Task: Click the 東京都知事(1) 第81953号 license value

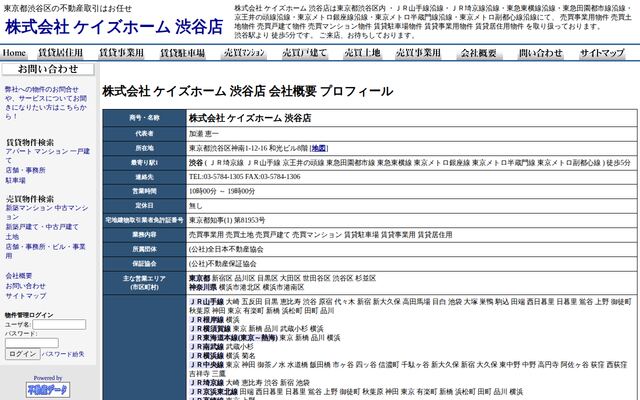Action: pos(227,220)
